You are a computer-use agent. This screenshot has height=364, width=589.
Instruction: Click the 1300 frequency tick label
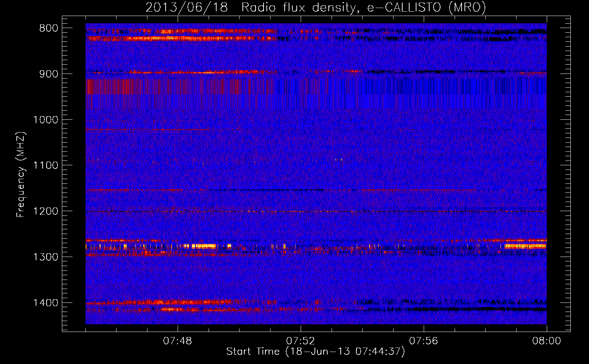point(46,257)
